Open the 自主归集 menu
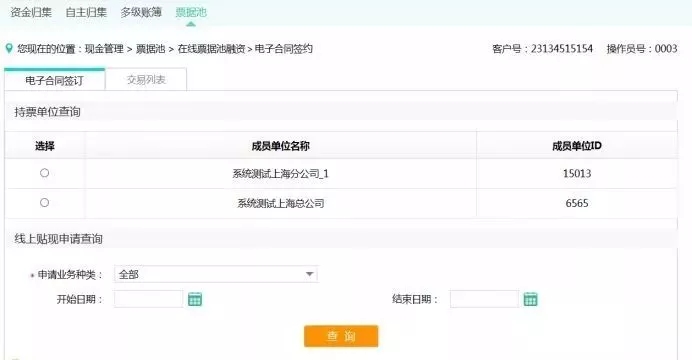This screenshot has width=692, height=360. point(86,12)
